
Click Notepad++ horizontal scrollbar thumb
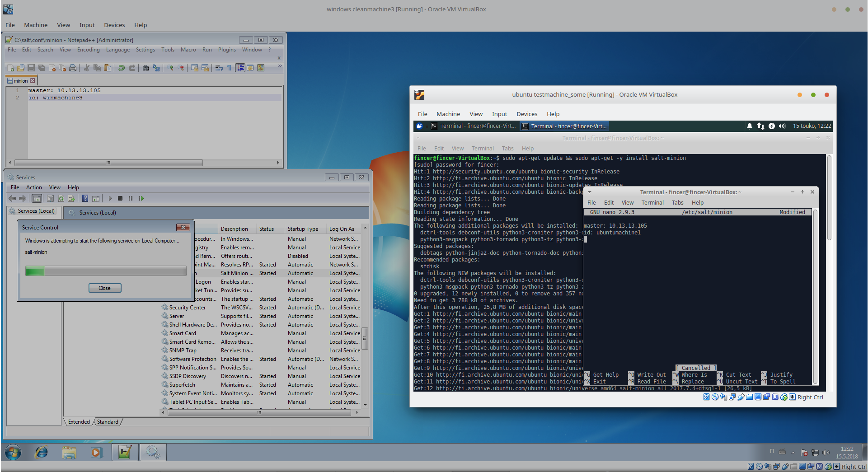(108, 163)
